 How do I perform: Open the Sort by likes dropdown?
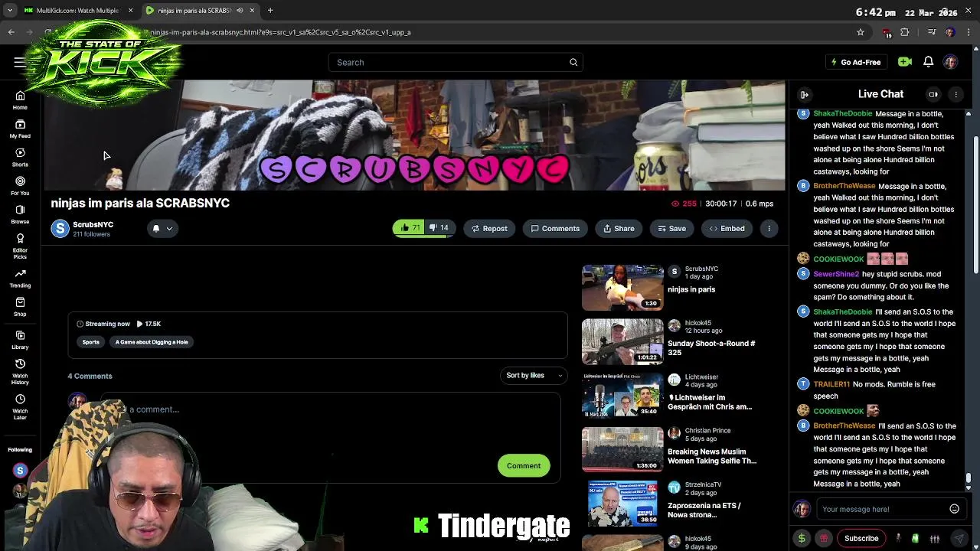(x=534, y=376)
